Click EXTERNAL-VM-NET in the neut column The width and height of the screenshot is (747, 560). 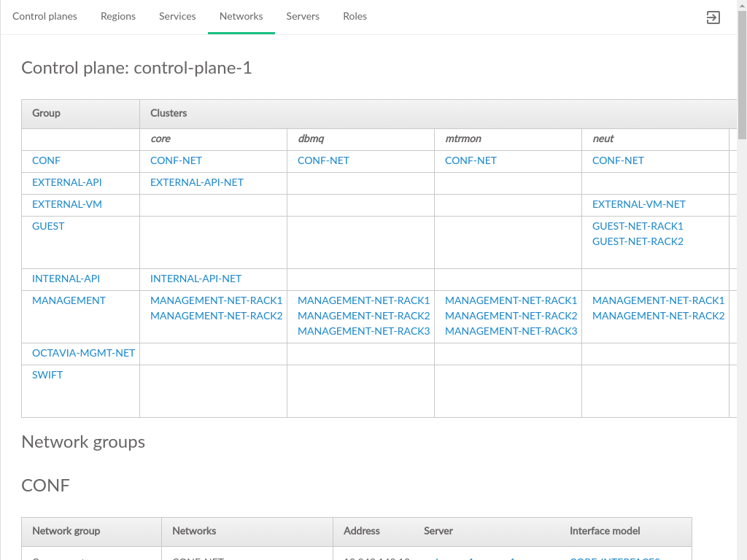pos(638,204)
